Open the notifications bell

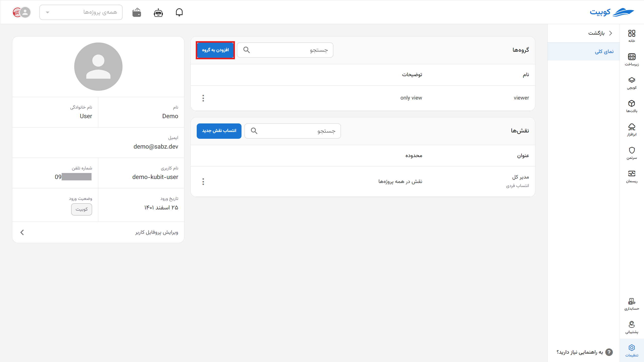click(179, 12)
